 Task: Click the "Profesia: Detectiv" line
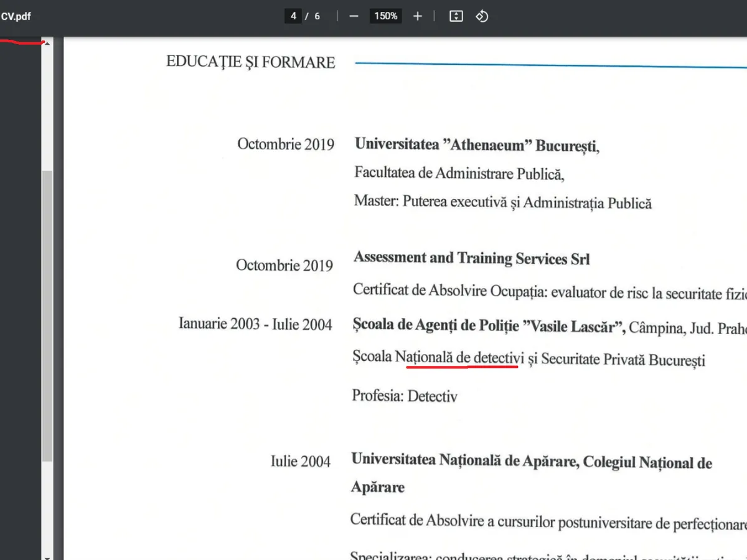404,396
